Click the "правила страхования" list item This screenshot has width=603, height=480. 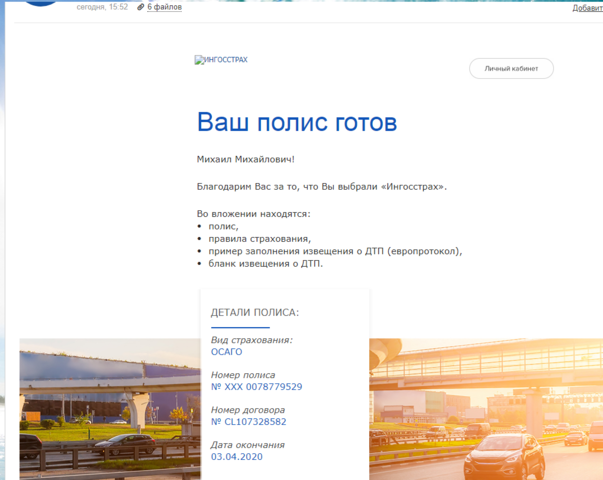(259, 239)
